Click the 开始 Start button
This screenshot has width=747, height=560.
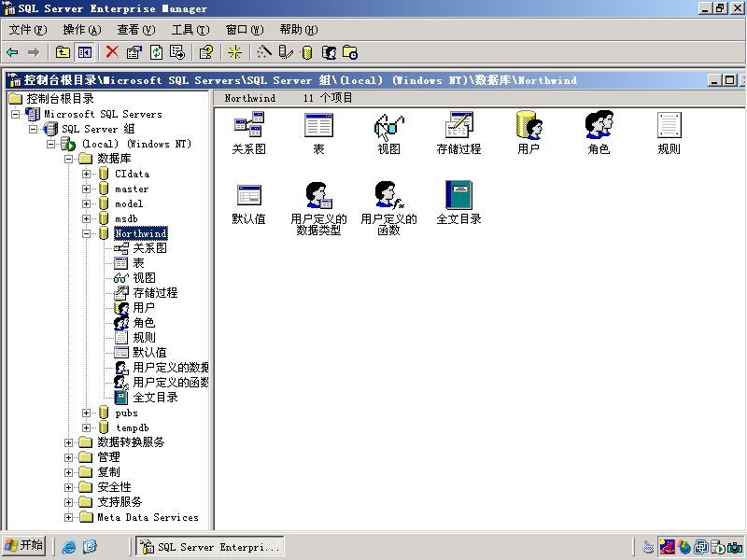24,545
